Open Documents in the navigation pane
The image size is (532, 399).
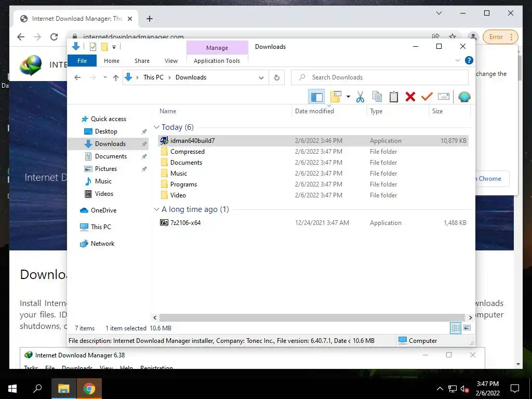tap(111, 156)
